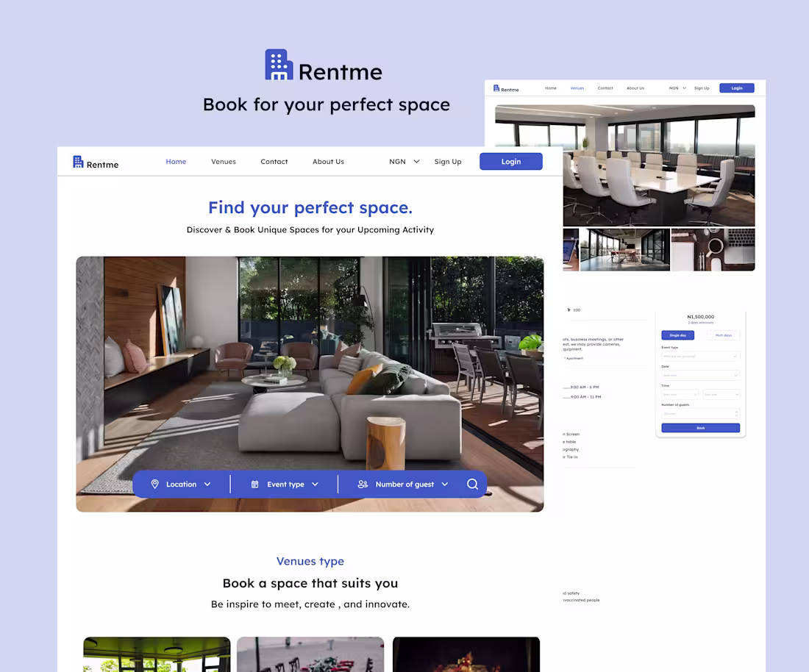Click the conference room photo thumbnail
The image size is (809, 672).
click(x=659, y=165)
